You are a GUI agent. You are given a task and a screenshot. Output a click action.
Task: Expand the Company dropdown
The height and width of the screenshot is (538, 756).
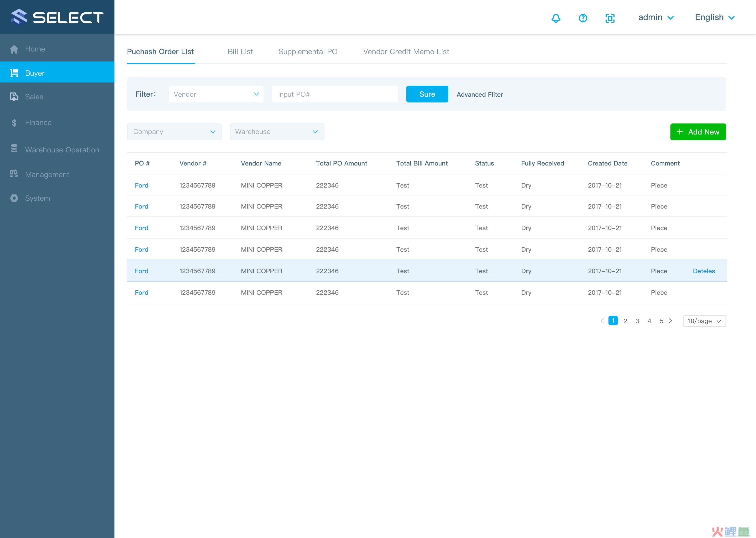pyautogui.click(x=174, y=132)
